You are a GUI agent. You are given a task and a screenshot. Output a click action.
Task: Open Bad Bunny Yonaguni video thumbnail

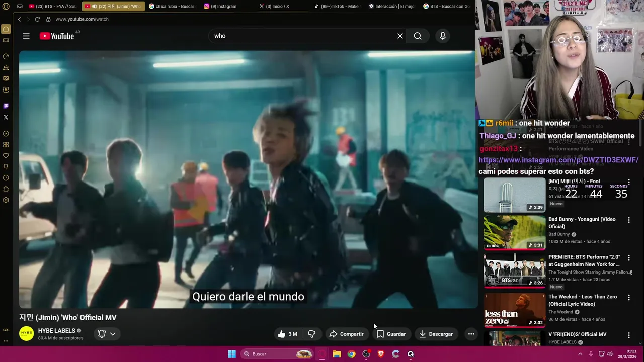514,233
